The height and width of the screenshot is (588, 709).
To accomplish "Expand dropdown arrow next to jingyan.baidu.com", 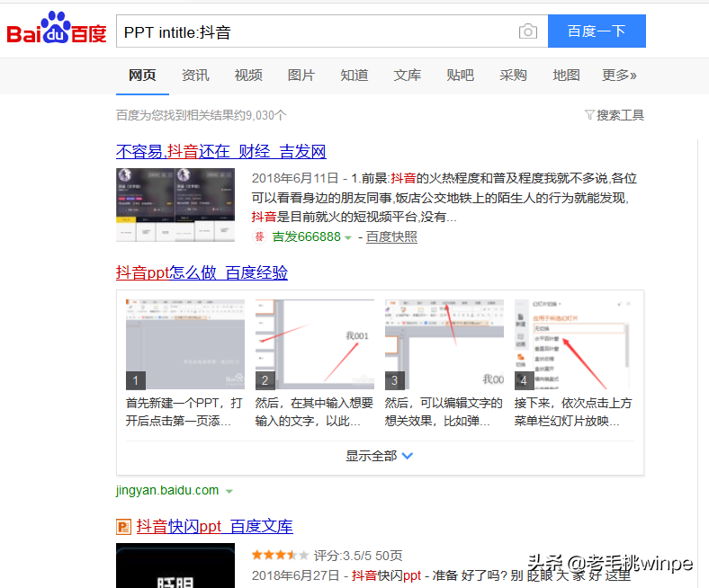I will (x=229, y=492).
